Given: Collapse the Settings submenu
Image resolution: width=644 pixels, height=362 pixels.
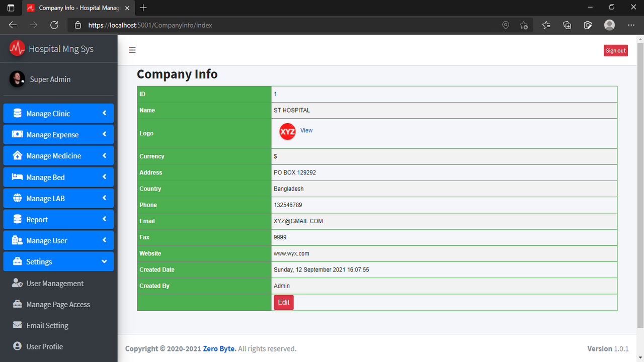Looking at the screenshot, I should (105, 261).
